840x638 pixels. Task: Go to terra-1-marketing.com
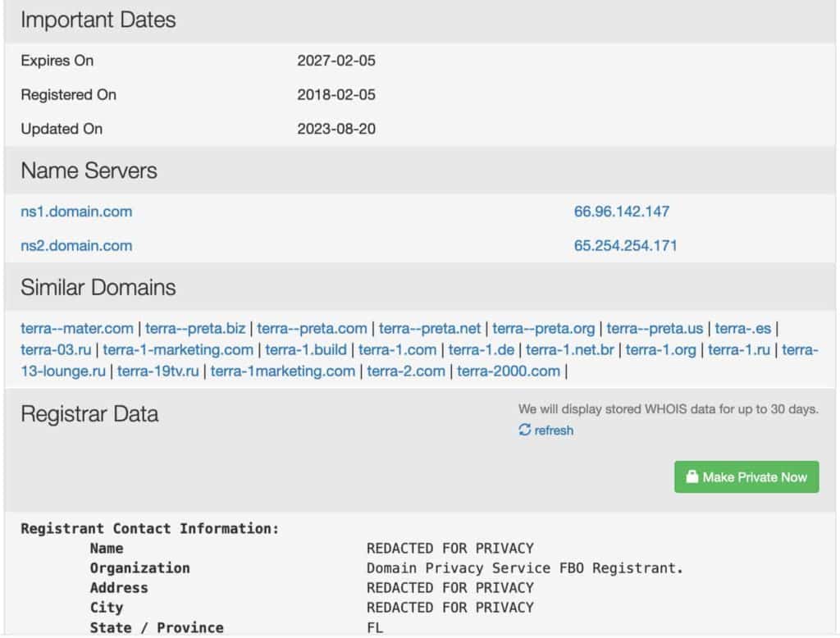point(178,350)
